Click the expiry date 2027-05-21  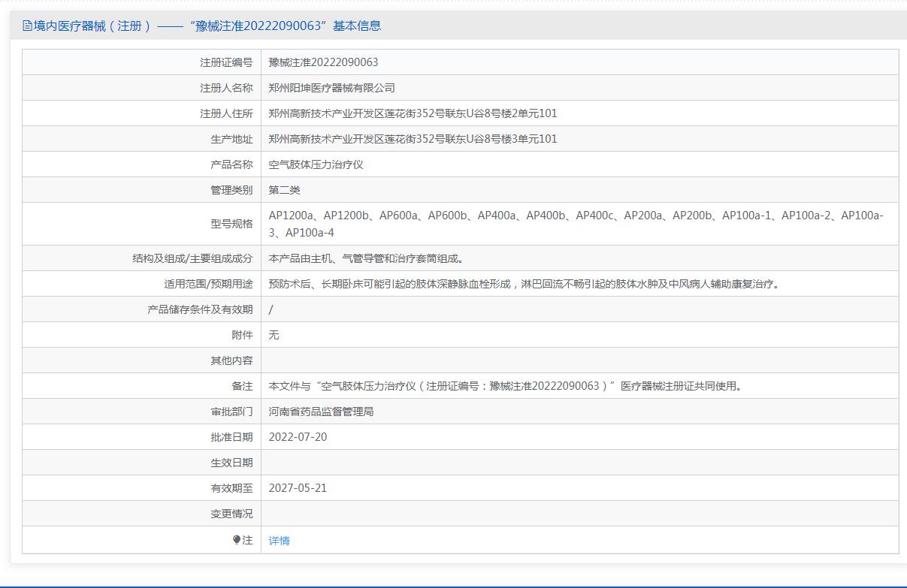[x=298, y=488]
